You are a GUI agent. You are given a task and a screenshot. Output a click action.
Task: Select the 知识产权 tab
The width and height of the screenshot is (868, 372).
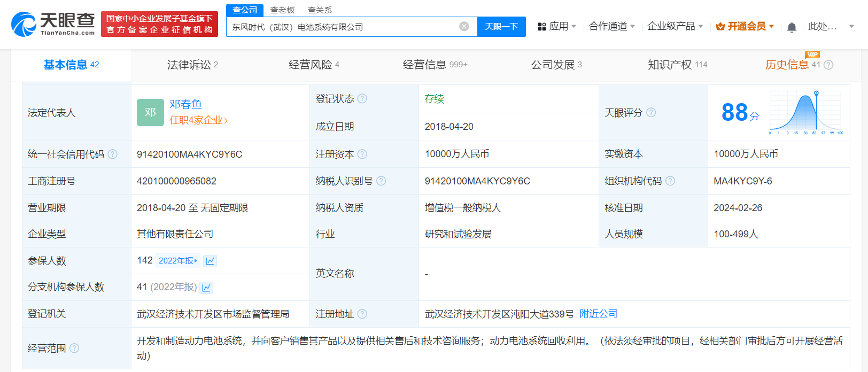[678, 65]
